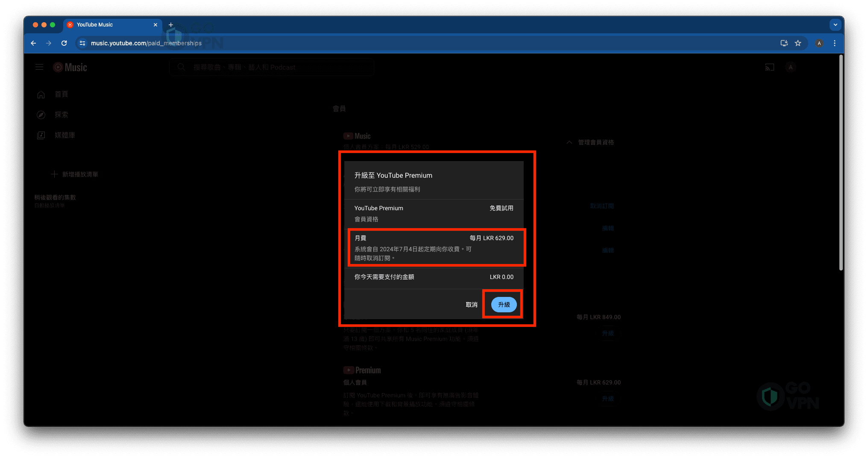This screenshot has width=868, height=458.
Task: Click the 每月 LKR 629.00 price text in dialog
Action: 492,238
